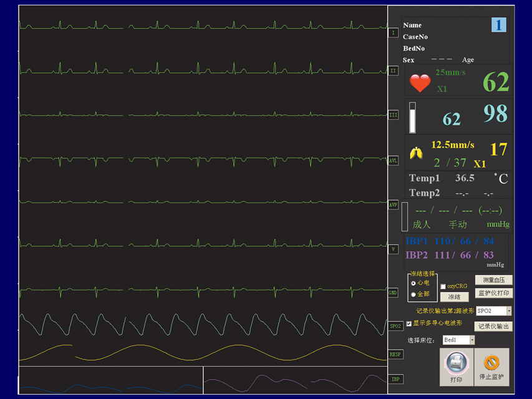Click the red heart rate icon
Image resolution: width=532 pixels, height=399 pixels.
[x=420, y=83]
